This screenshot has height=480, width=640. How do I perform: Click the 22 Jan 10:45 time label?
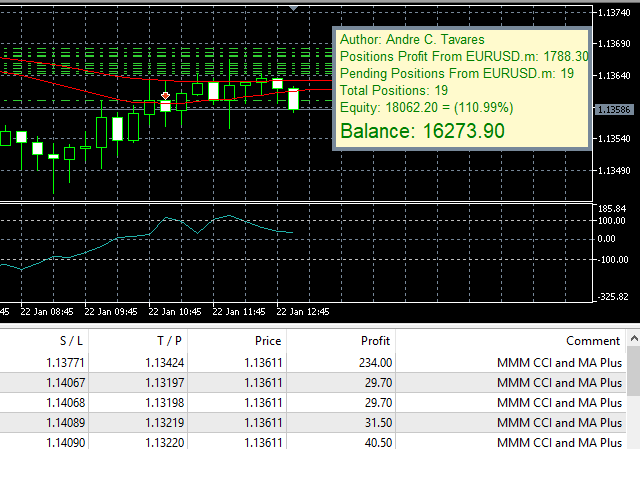tap(175, 312)
